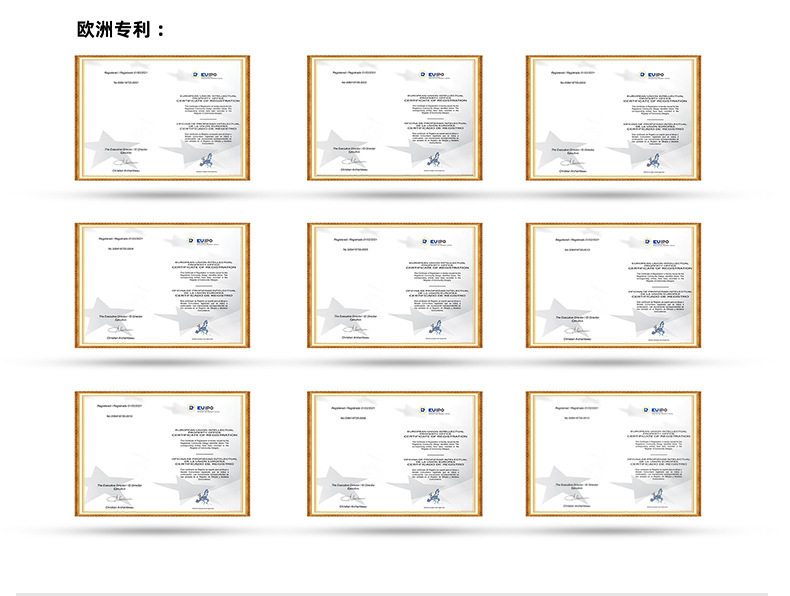Enlarge the bottom-row right EUIPO certificate

[x=613, y=454]
